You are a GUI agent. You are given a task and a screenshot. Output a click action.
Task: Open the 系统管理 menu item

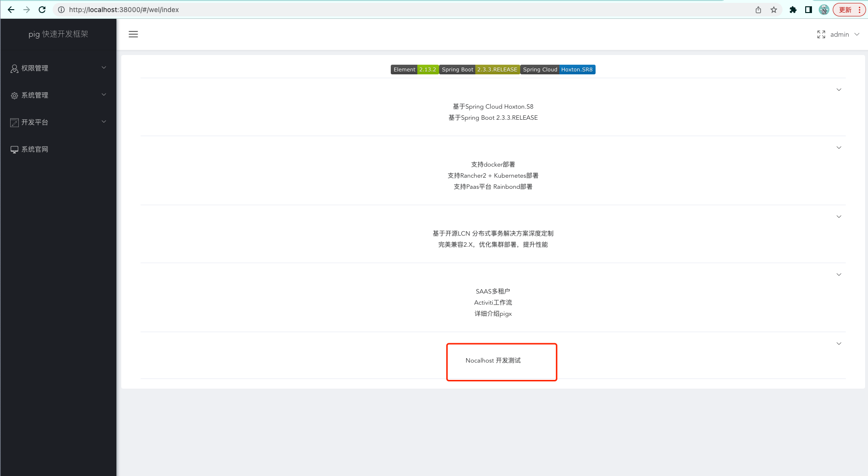pyautogui.click(x=58, y=95)
